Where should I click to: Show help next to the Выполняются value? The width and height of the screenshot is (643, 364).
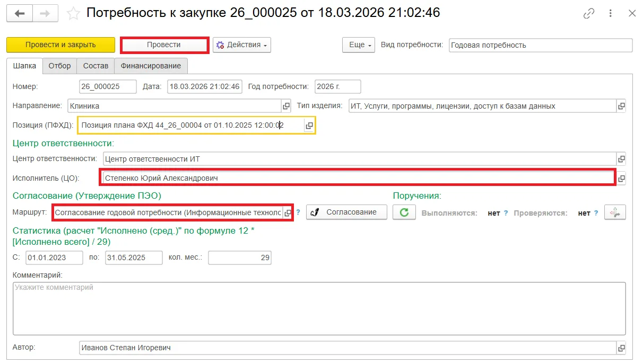(506, 213)
